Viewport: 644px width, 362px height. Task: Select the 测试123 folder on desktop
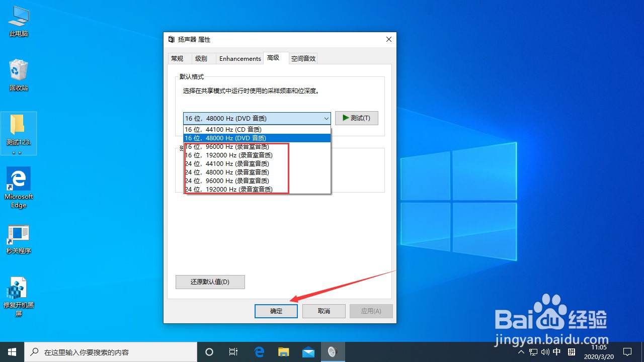tap(19, 133)
